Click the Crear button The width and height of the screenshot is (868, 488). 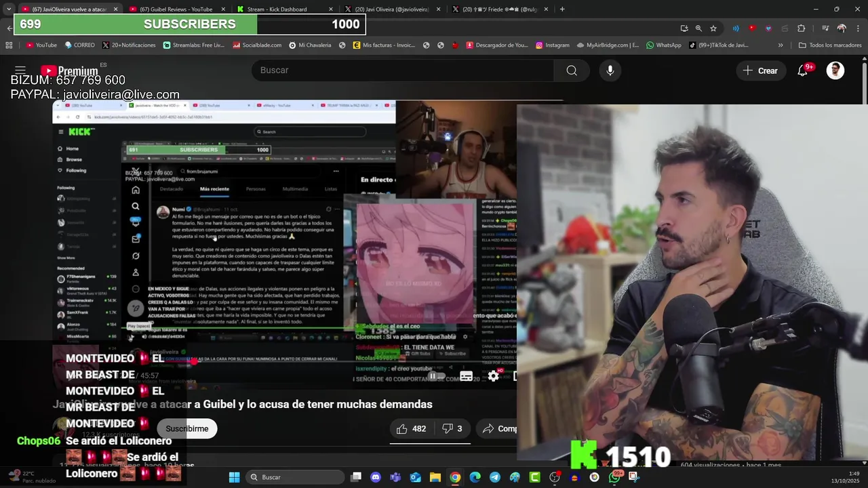point(760,70)
